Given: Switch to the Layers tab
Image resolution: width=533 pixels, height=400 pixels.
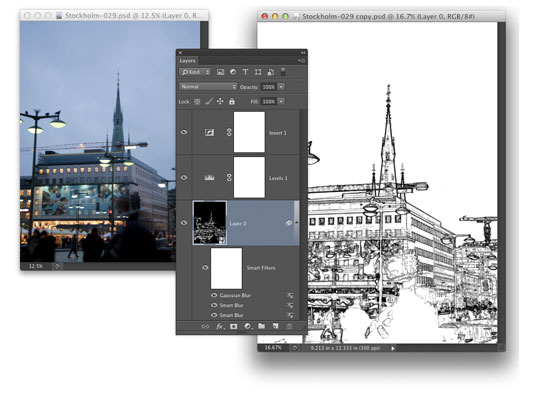Looking at the screenshot, I should point(188,61).
